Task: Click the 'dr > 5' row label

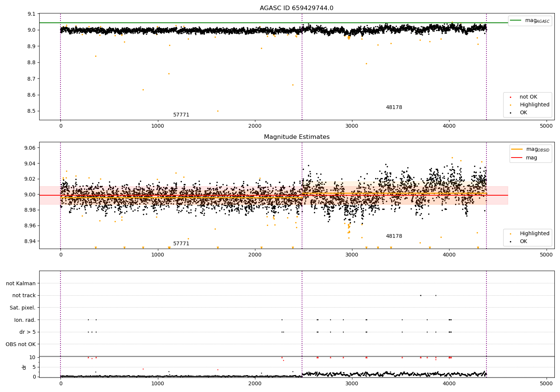Action: [28, 332]
